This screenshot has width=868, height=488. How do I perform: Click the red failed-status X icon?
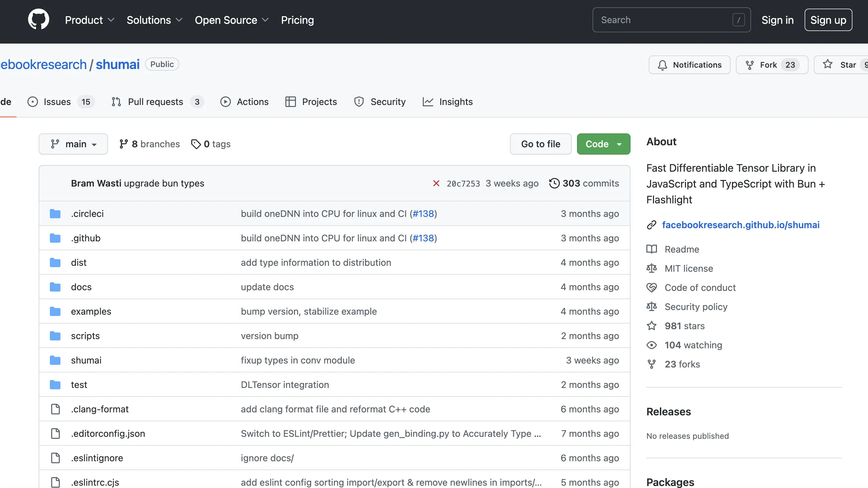tap(436, 183)
